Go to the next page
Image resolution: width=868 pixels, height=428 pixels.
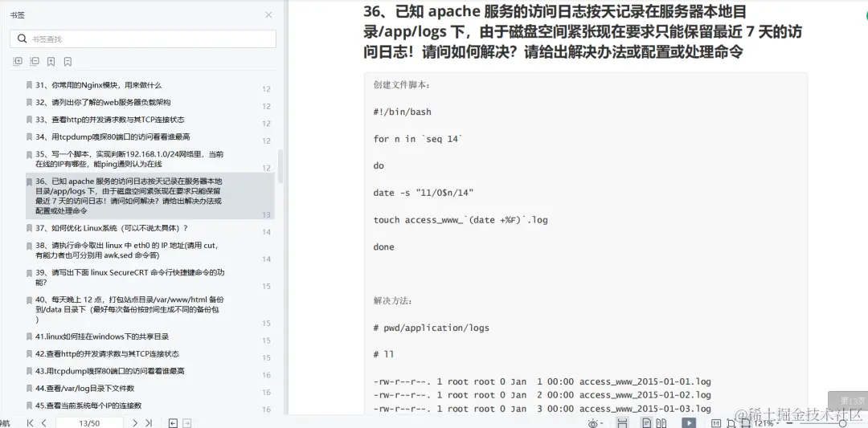(134, 423)
